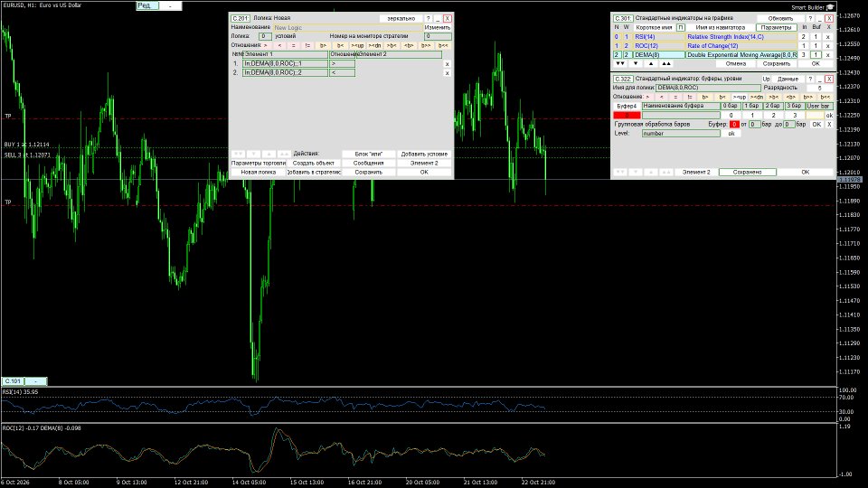Toggle the Параметры column button in C.301
Screen dimensions: 868x488
(x=776, y=27)
